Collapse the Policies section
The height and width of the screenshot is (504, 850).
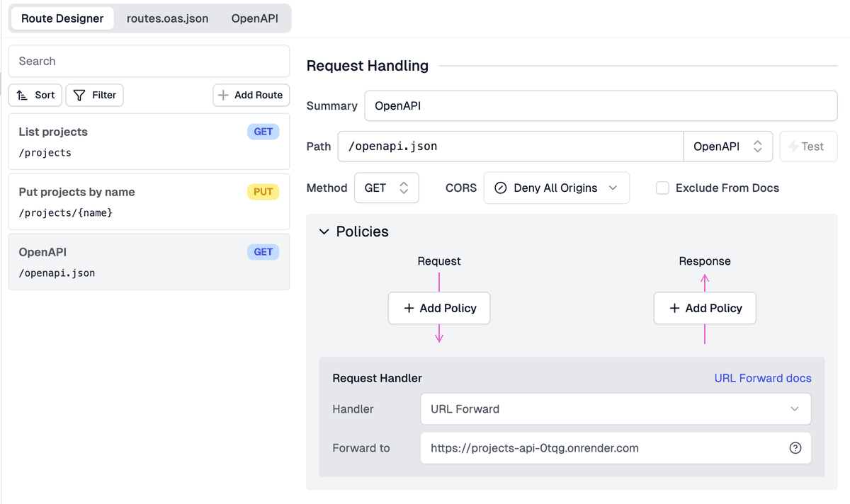[x=324, y=231]
